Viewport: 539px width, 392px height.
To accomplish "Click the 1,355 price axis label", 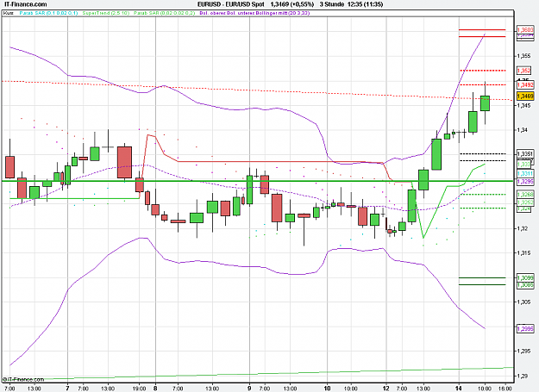I will coord(524,56).
